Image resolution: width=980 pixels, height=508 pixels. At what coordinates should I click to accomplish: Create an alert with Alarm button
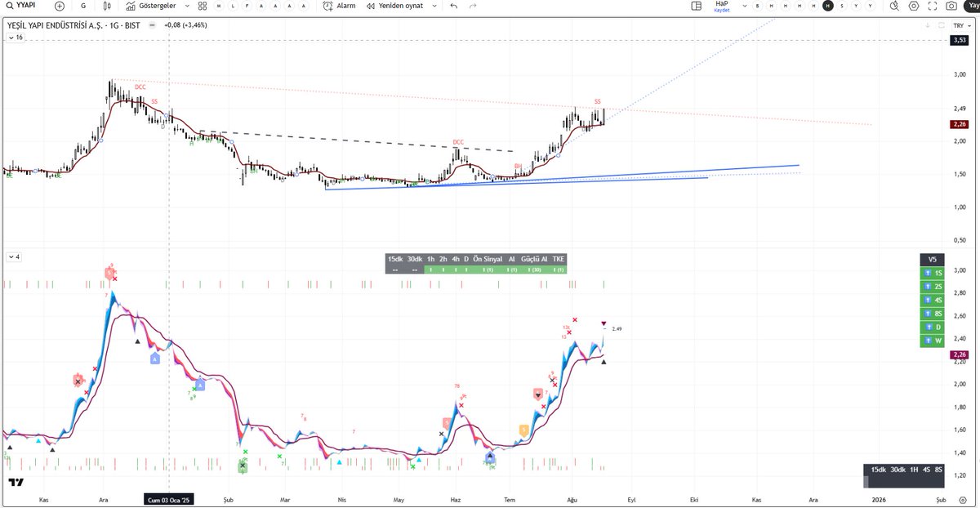[x=339, y=6]
